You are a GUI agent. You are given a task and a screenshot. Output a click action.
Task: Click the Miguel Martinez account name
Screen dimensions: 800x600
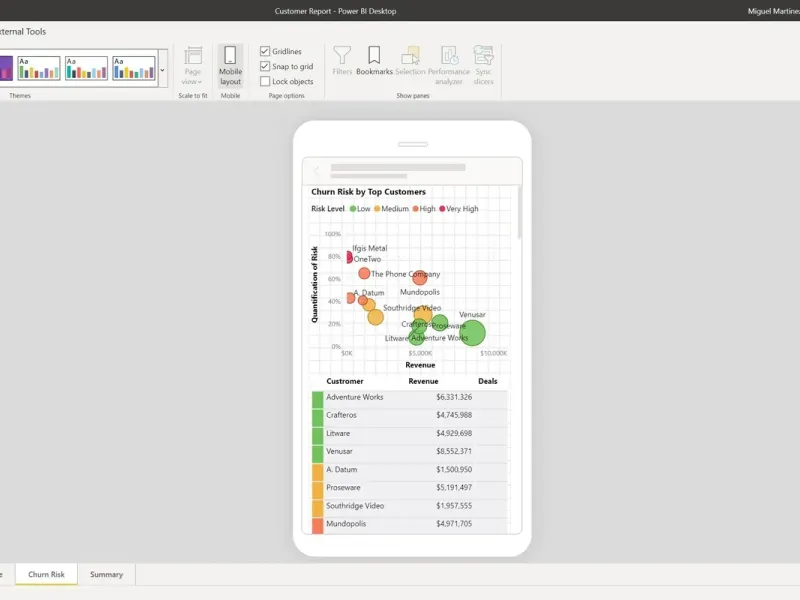(773, 11)
